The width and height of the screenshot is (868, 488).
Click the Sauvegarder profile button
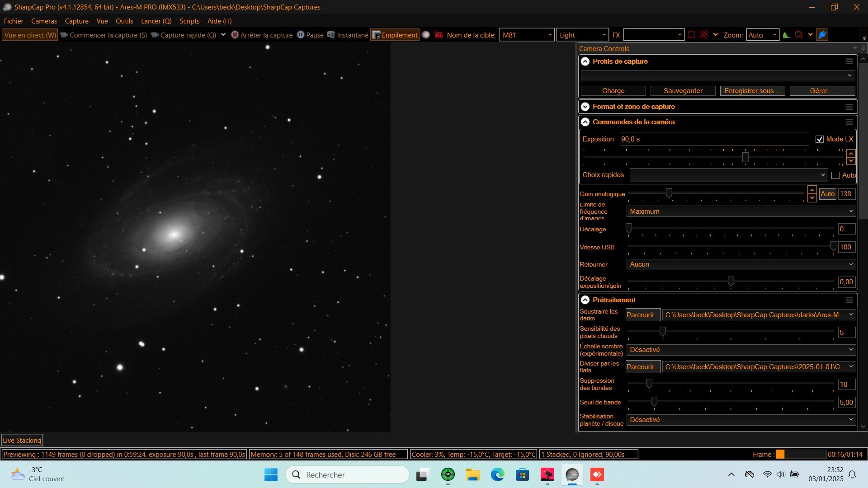[x=683, y=91]
